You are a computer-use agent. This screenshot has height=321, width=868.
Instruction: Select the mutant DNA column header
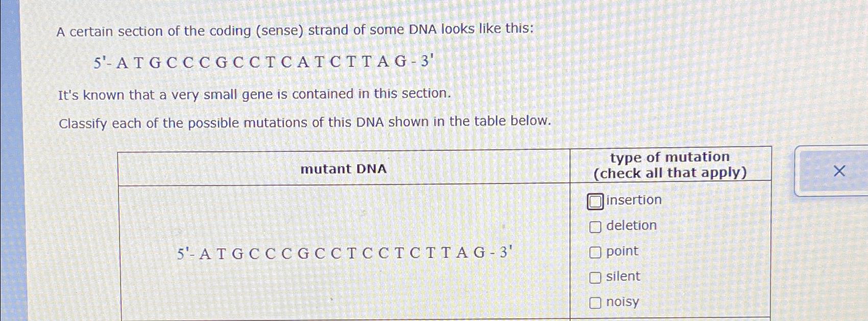pyautogui.click(x=343, y=169)
